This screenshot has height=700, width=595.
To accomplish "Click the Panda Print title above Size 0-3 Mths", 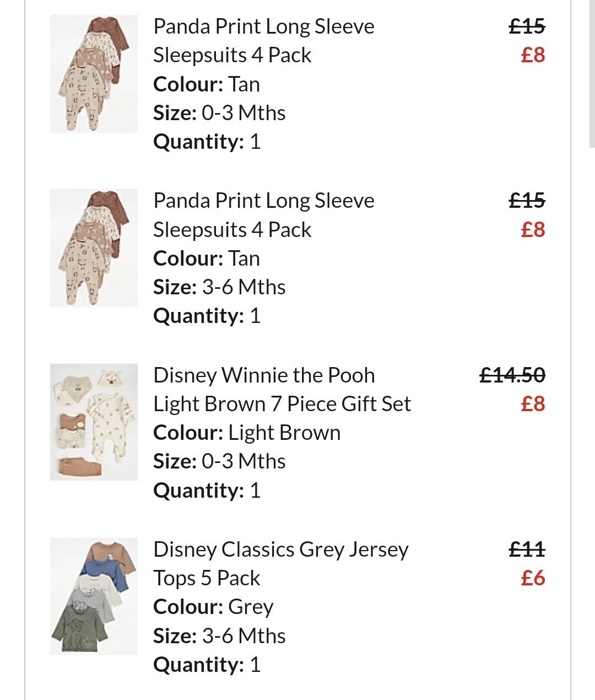I will [263, 41].
